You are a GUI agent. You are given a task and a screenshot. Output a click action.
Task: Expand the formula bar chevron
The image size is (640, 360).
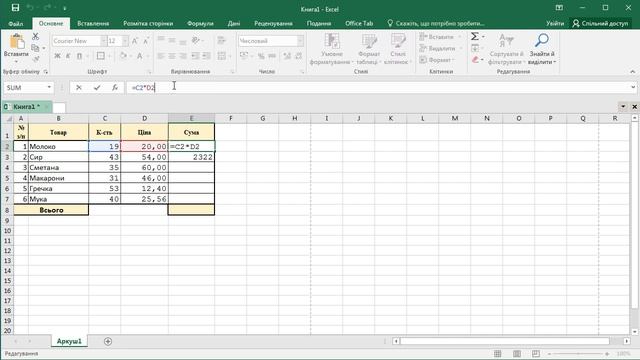tap(633, 87)
